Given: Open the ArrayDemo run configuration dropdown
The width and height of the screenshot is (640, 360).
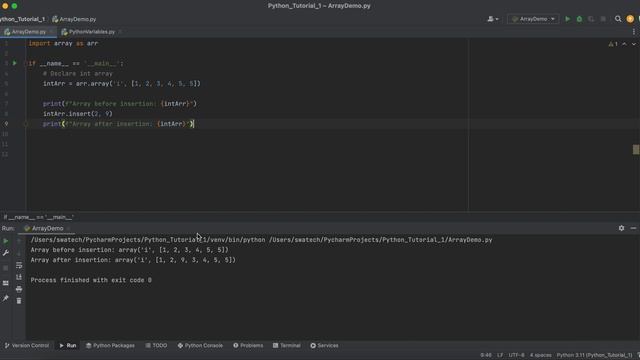Looking at the screenshot, I should (533, 19).
